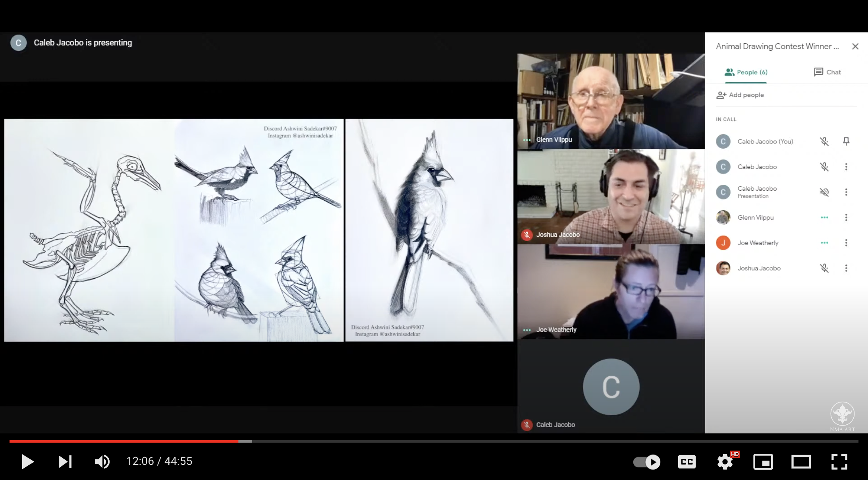
Task: Open video settings gear
Action: tap(725, 462)
